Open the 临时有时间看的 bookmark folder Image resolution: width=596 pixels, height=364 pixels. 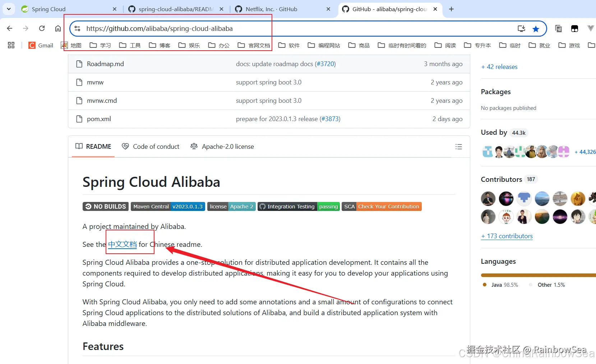[402, 45]
